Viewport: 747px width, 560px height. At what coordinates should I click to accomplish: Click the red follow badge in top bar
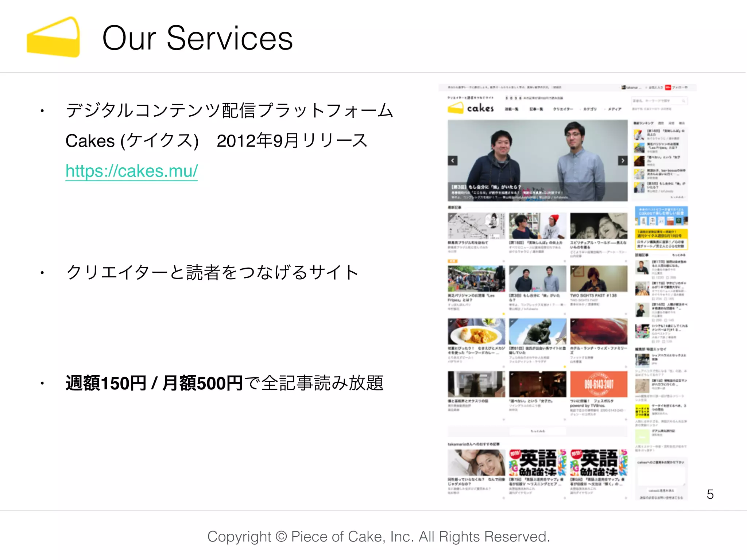(668, 87)
